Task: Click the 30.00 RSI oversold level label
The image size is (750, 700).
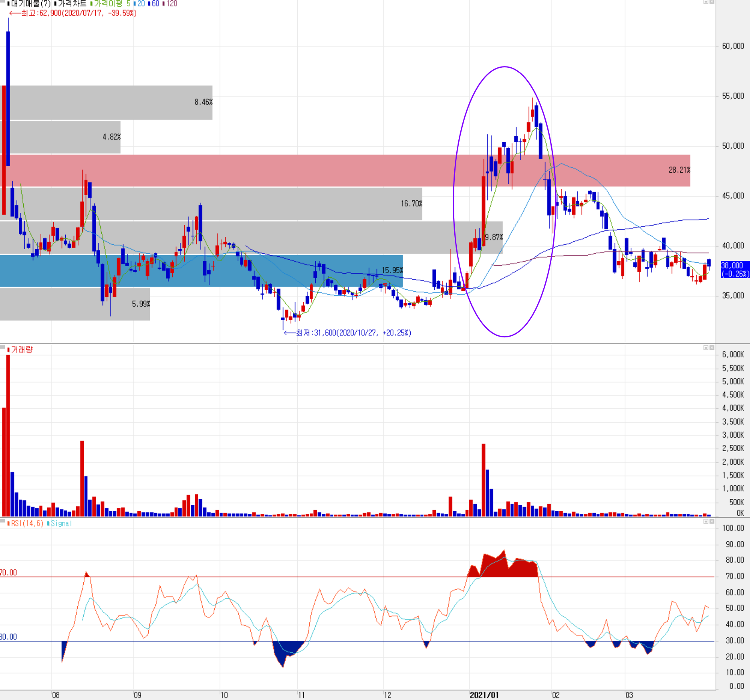Action: [x=8, y=637]
